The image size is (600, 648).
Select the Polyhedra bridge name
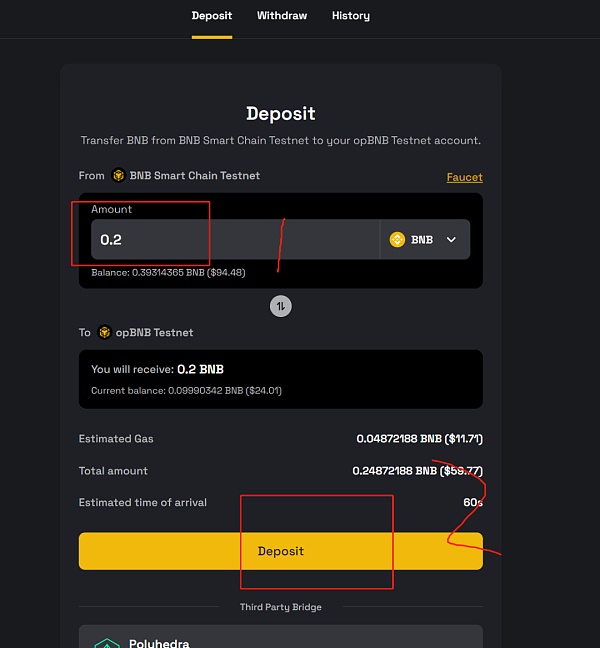(160, 643)
